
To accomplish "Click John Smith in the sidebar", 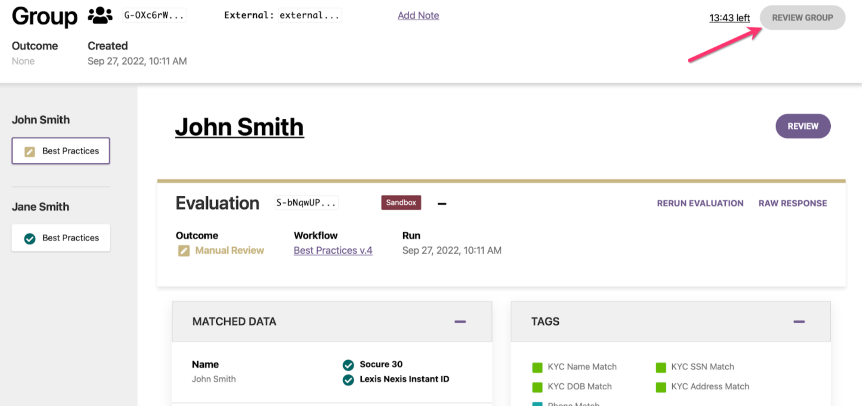I will pyautogui.click(x=41, y=120).
